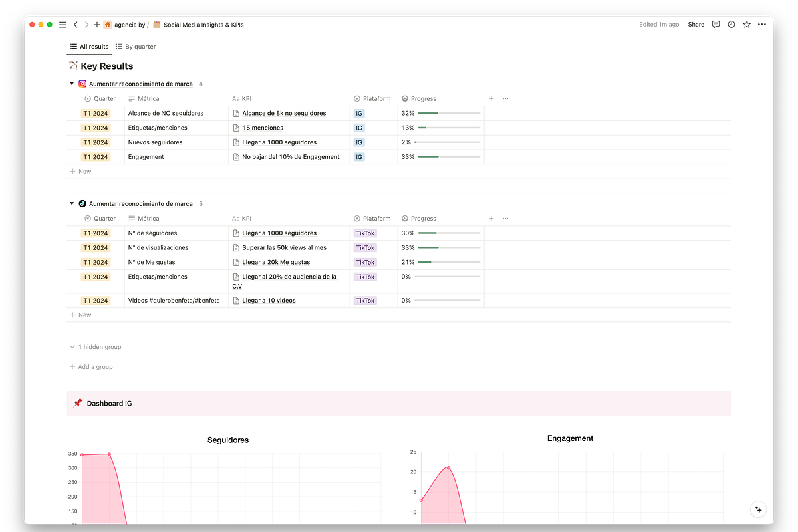Click the 21 point on Engagement chart
The image size is (798, 532).
(x=449, y=468)
